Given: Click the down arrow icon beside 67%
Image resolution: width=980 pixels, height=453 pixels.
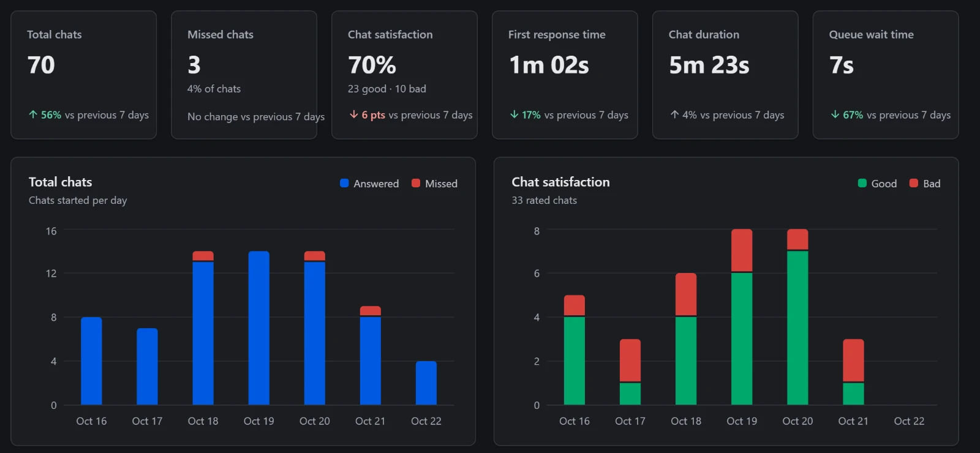Looking at the screenshot, I should (835, 114).
